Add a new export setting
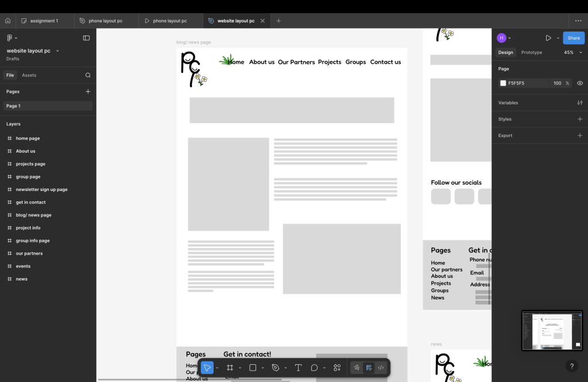588x382 pixels. [579, 135]
